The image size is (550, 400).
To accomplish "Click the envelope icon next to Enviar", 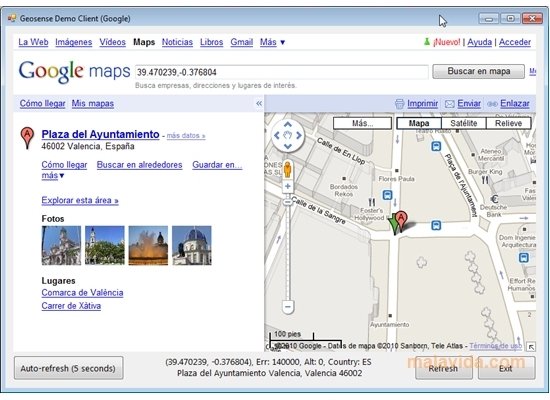I will [450, 104].
